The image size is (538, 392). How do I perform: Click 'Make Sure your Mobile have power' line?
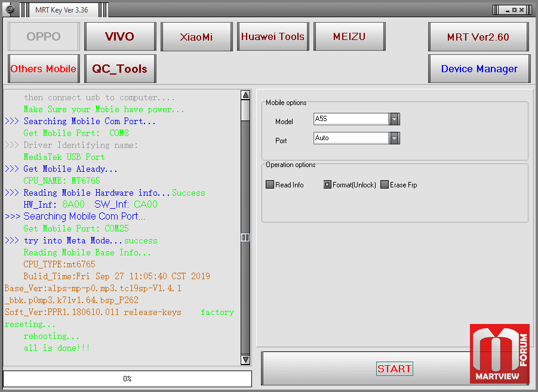(x=104, y=109)
